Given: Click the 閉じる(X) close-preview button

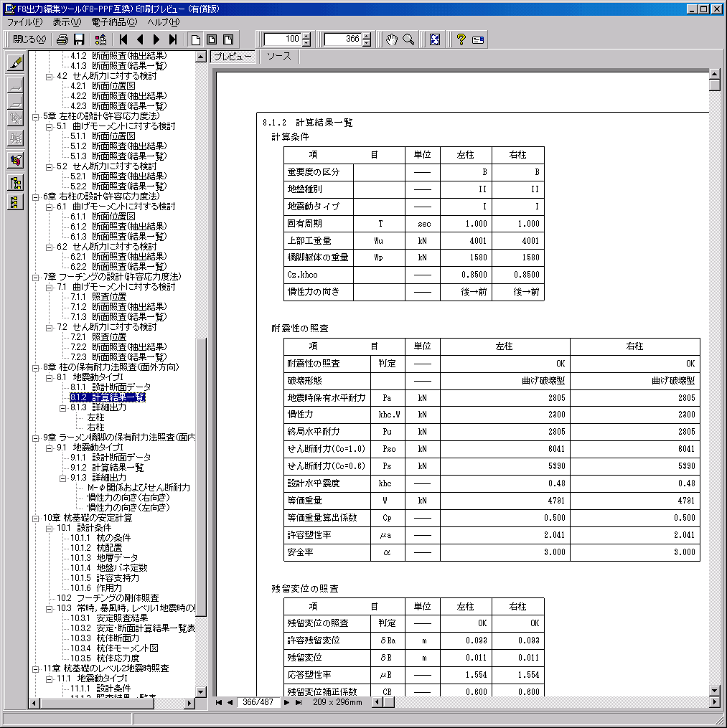Looking at the screenshot, I should tap(29, 39).
